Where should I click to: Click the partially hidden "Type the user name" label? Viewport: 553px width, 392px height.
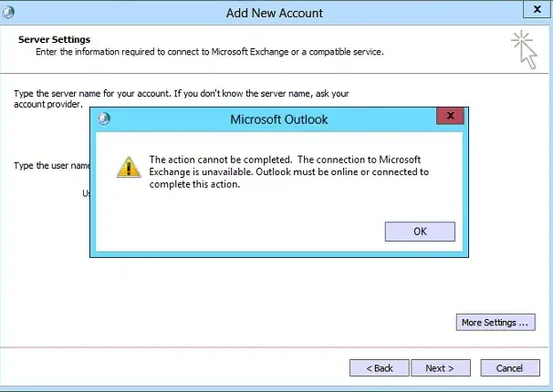(x=52, y=166)
